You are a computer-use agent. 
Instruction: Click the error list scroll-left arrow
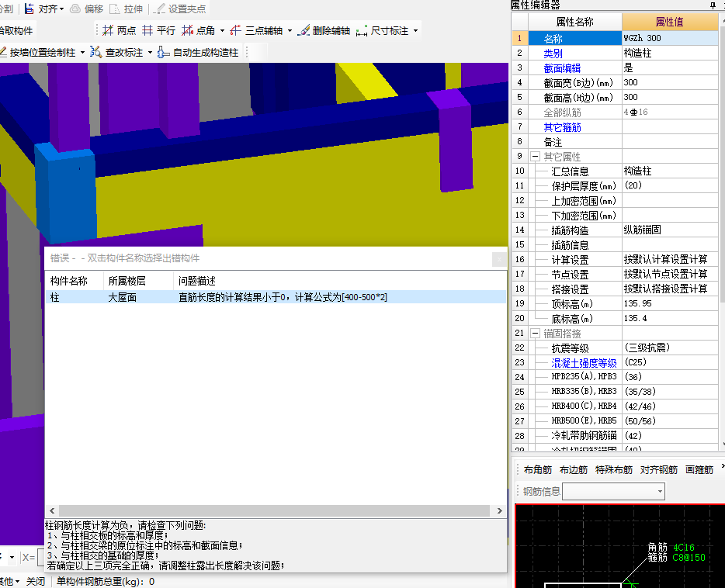52,510
